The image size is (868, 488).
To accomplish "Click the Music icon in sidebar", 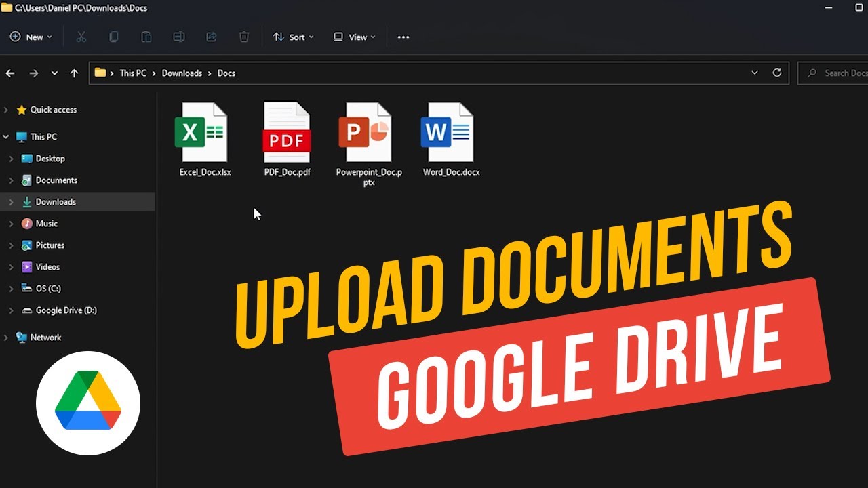I will [27, 224].
